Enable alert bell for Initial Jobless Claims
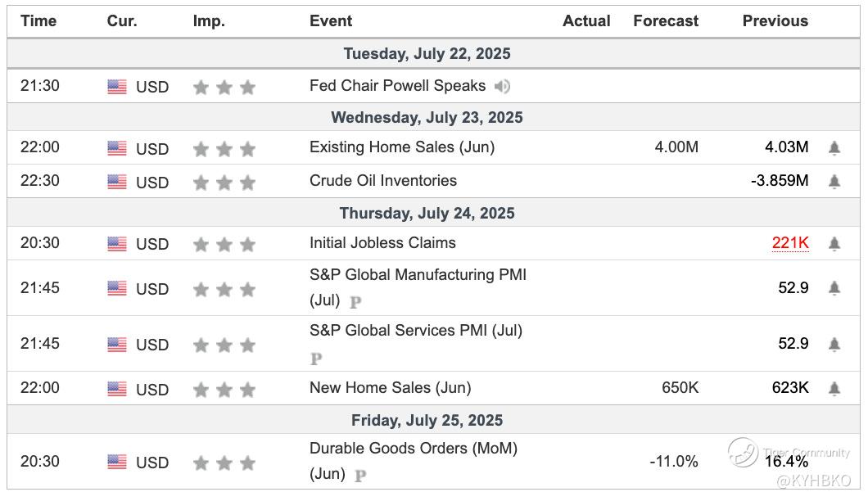Viewport: 868px width, 501px height. 834,243
